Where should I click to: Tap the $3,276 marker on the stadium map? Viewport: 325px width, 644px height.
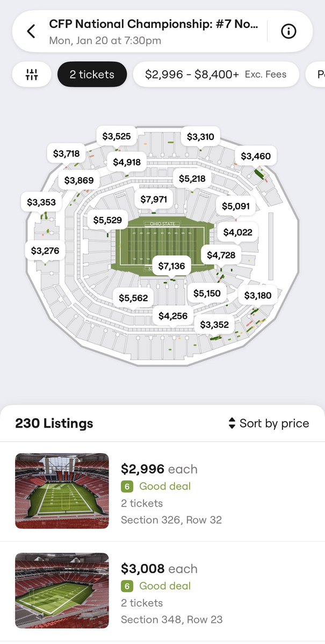coord(45,251)
